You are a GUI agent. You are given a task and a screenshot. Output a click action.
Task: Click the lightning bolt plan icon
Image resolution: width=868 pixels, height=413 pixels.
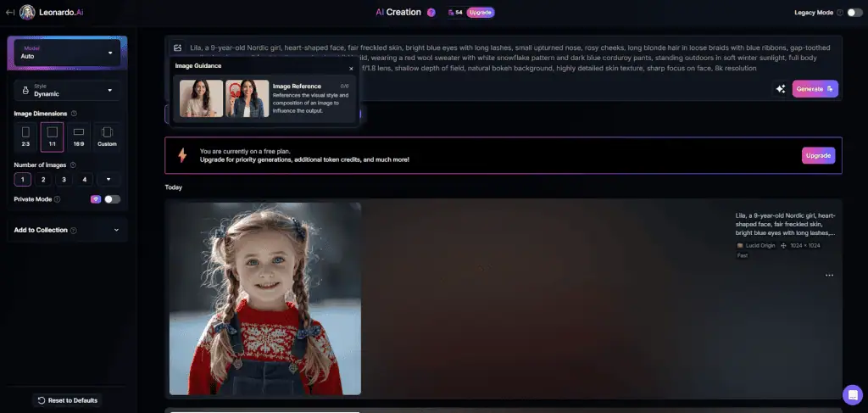pos(182,155)
